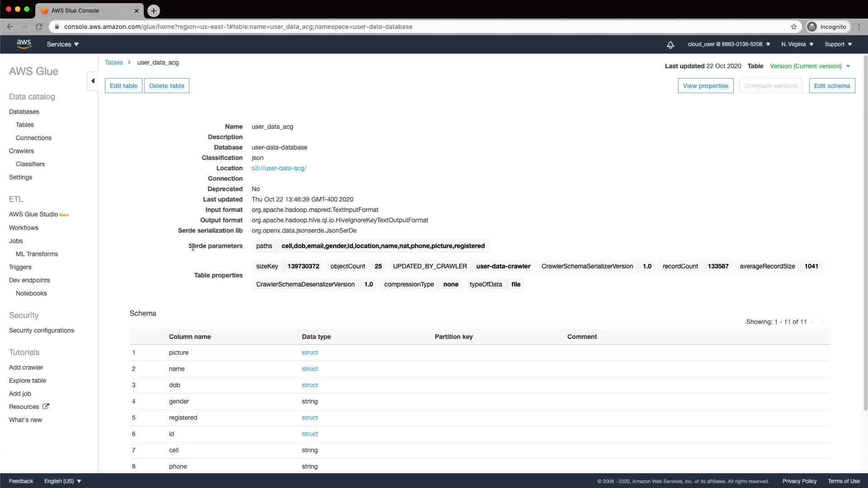
Task: Open the notifications bell icon
Action: click(x=670, y=44)
